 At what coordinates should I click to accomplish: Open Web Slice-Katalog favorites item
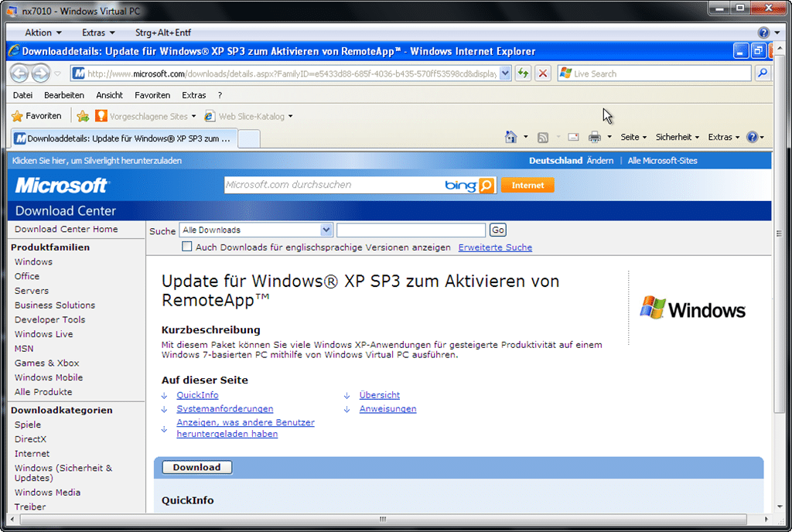pyautogui.click(x=248, y=117)
